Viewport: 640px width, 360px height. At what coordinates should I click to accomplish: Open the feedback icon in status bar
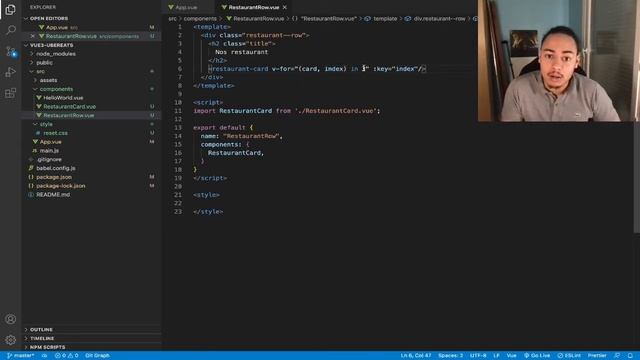(617, 356)
